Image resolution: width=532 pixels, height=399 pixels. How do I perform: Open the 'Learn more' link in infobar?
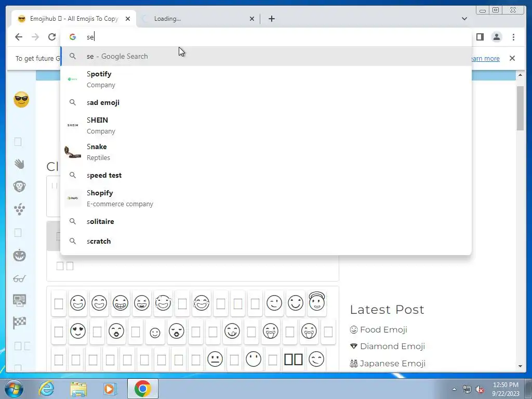point(485,58)
